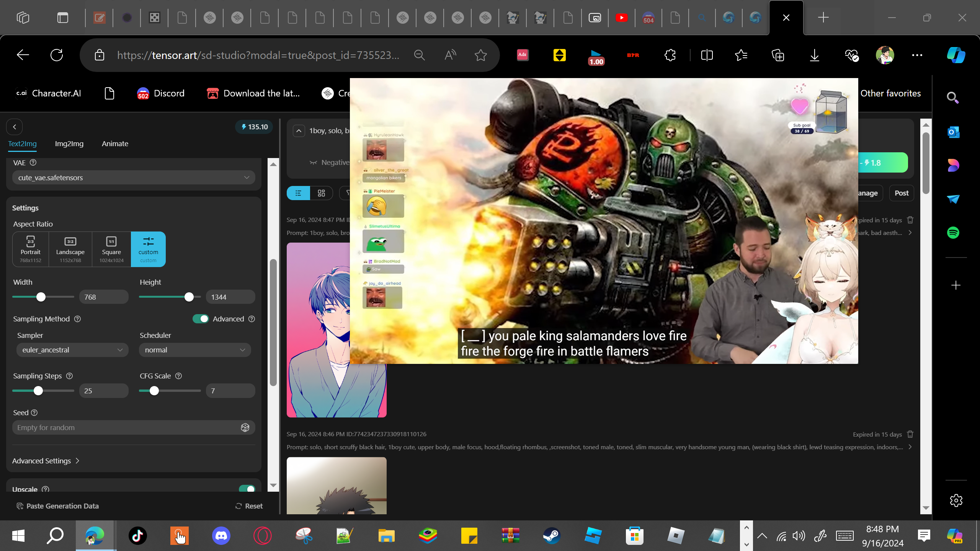Open Discord from the taskbar
Screen dimensions: 980x551
click(221, 536)
